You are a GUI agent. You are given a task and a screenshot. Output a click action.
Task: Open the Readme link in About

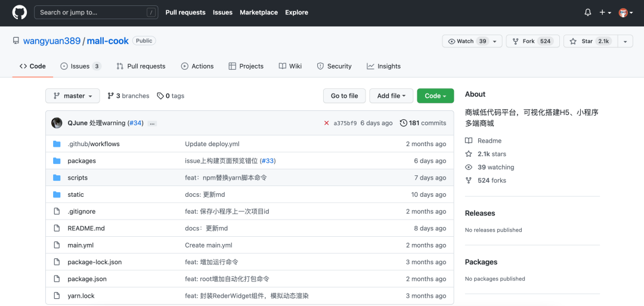483,140
